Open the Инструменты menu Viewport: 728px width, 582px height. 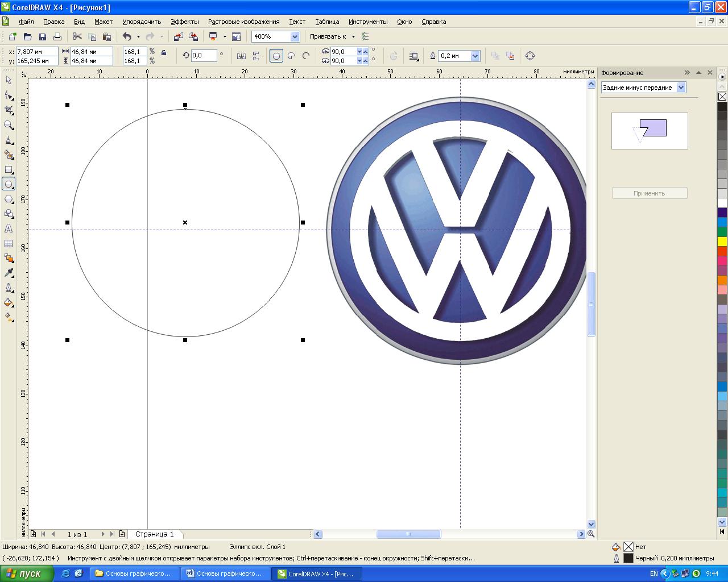[368, 22]
